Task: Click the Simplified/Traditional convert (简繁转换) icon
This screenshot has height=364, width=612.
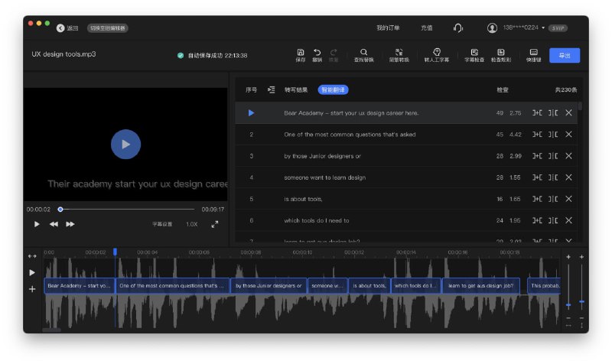Action: pyautogui.click(x=399, y=54)
